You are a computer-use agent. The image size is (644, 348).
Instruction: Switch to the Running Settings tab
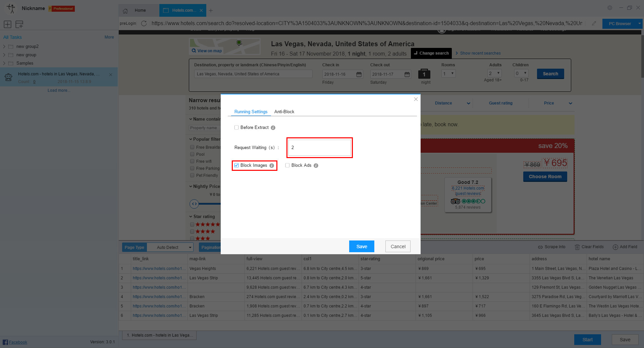[251, 112]
